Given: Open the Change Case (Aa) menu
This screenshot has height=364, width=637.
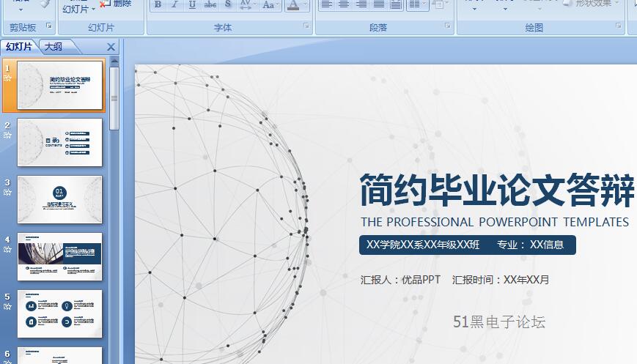Looking at the screenshot, I should [x=268, y=5].
